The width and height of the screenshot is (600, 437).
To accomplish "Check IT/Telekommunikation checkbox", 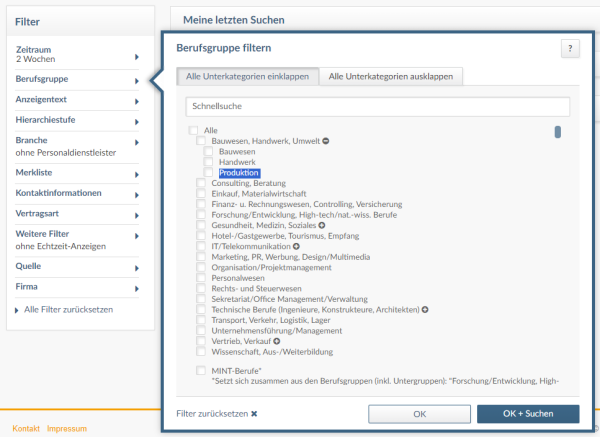I will [201, 246].
